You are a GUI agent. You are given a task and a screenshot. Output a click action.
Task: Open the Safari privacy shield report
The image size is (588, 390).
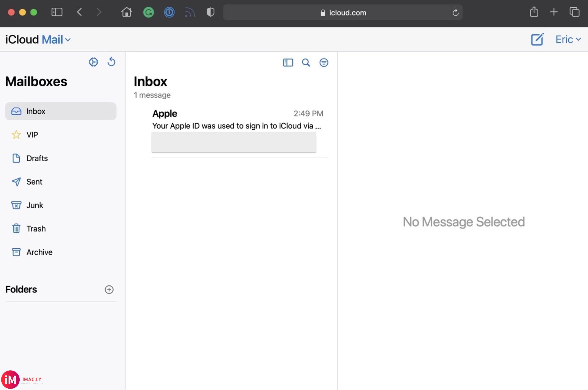pos(211,12)
